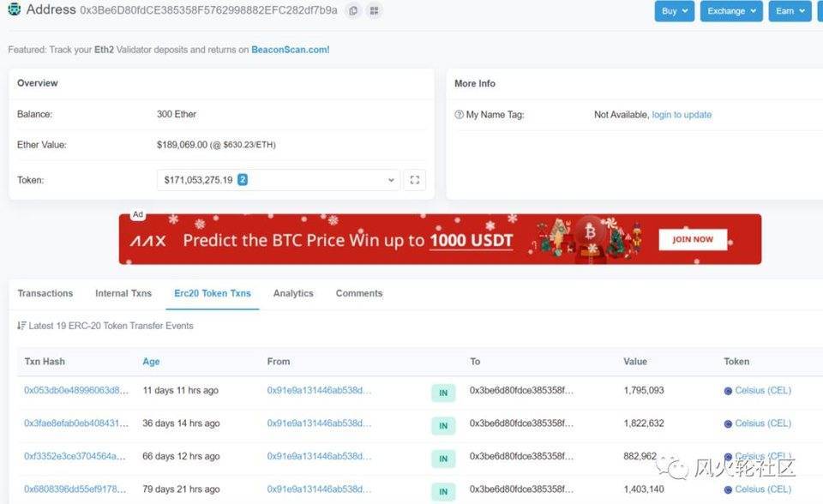This screenshot has height=504, width=823.
Task: Open the Earn dropdown menu
Action: [x=790, y=11]
